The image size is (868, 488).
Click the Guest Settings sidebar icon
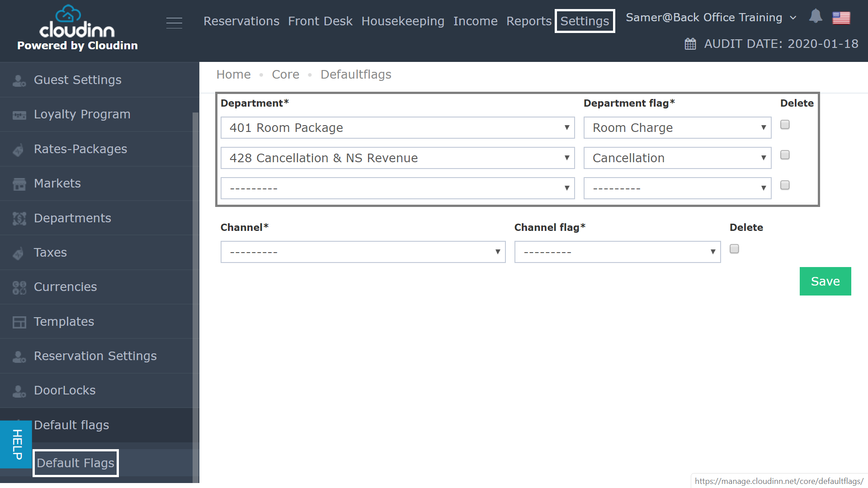19,80
